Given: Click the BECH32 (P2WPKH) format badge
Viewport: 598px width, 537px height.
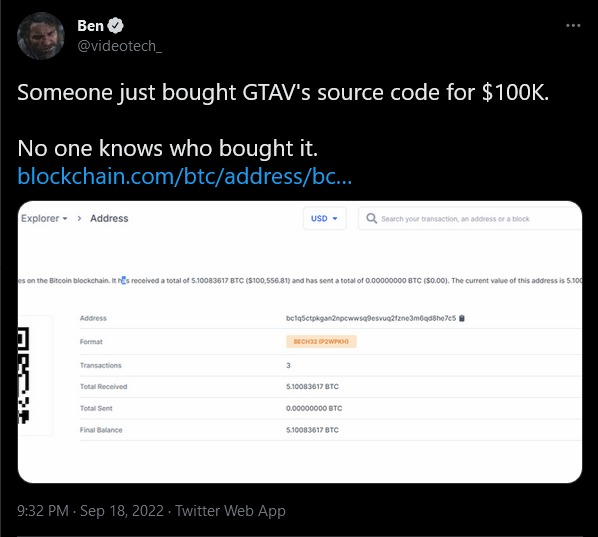Looking at the screenshot, I should click(321, 341).
